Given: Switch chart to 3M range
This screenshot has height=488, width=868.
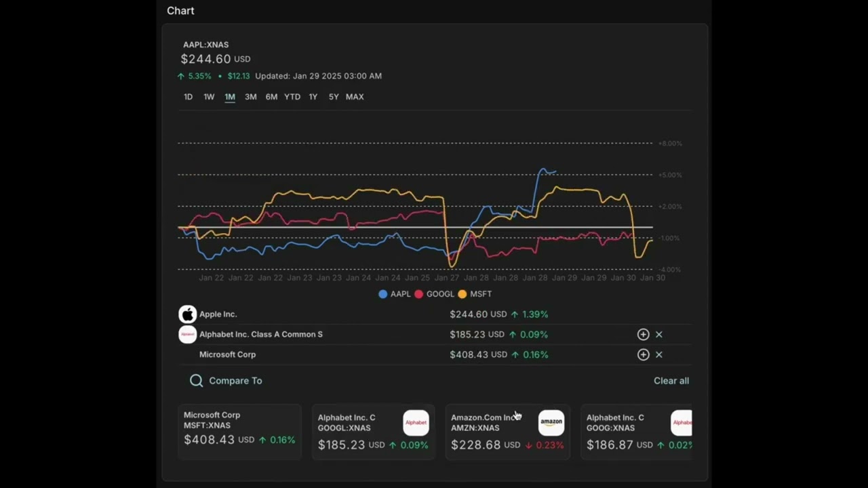Looking at the screenshot, I should [251, 97].
